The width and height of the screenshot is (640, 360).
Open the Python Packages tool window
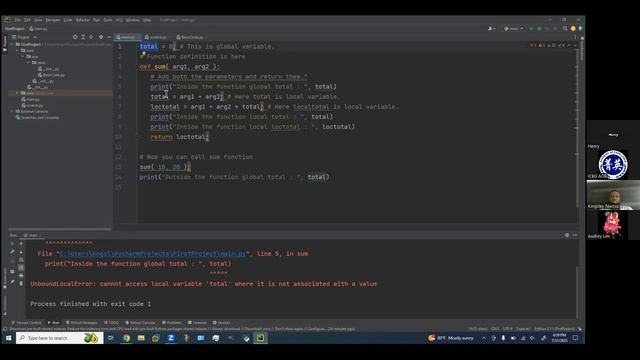82,323
